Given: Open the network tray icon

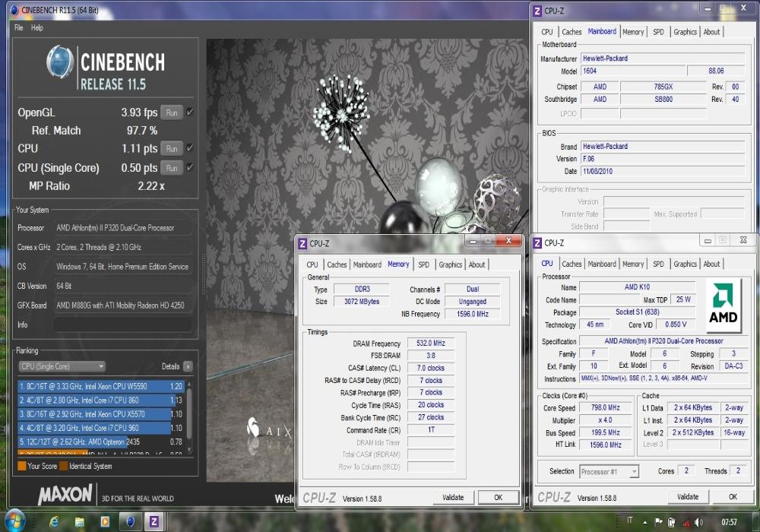Looking at the screenshot, I should (686, 522).
